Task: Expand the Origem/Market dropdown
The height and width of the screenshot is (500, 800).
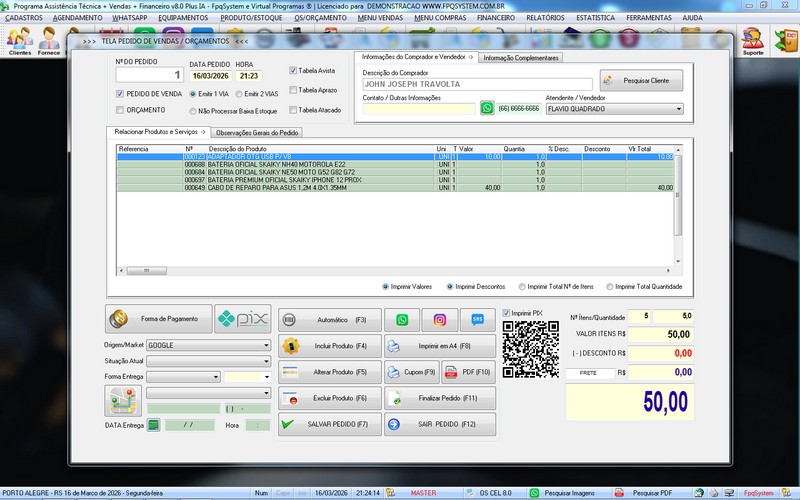Action: click(x=266, y=344)
